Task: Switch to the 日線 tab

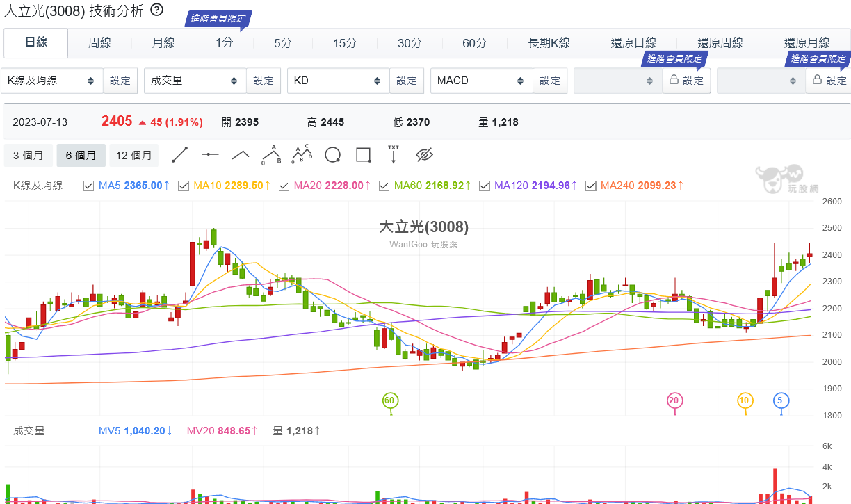Action: coord(36,42)
